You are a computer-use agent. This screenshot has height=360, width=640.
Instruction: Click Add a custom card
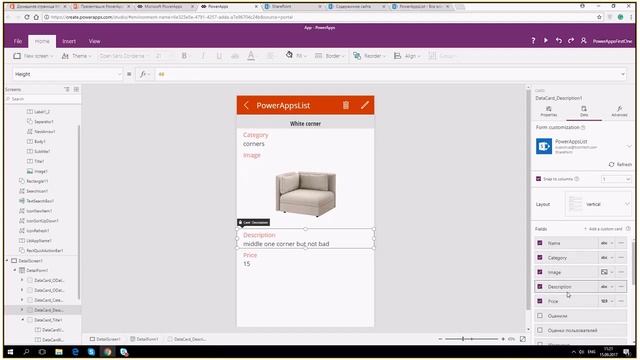[x=603, y=229]
